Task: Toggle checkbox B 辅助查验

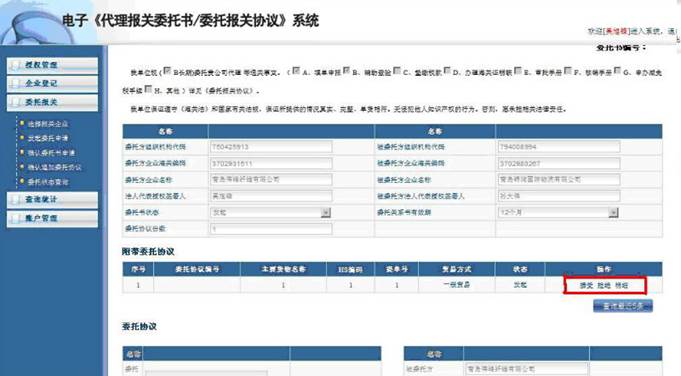Action: [346, 70]
